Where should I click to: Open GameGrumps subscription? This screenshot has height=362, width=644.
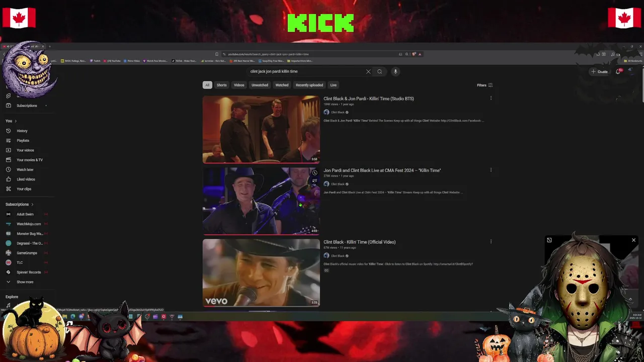pyautogui.click(x=27, y=253)
